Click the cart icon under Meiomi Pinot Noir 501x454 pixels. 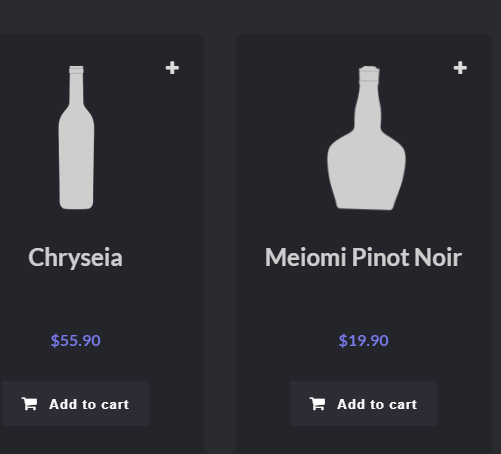pyautogui.click(x=318, y=404)
